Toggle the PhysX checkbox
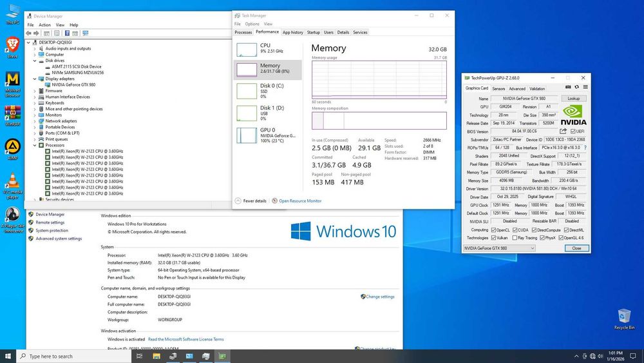Viewport: 644px width, 363px height. (542, 238)
